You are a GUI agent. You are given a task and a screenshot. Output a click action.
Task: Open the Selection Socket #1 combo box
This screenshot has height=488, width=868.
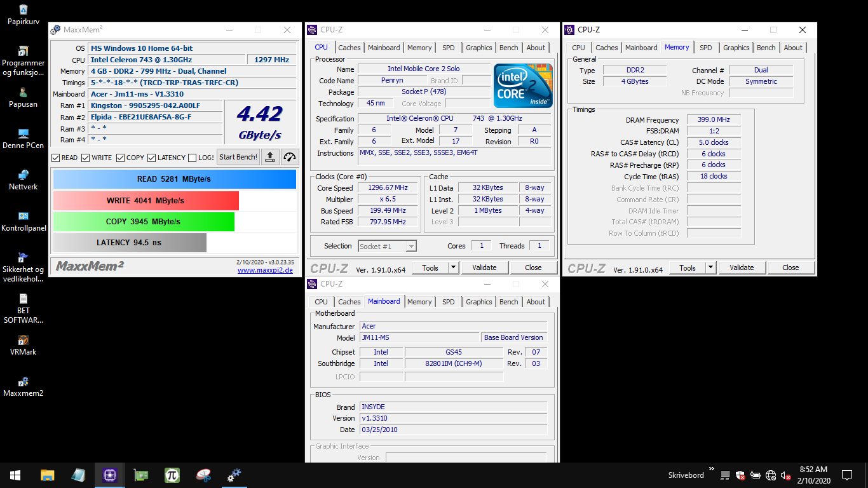[387, 246]
